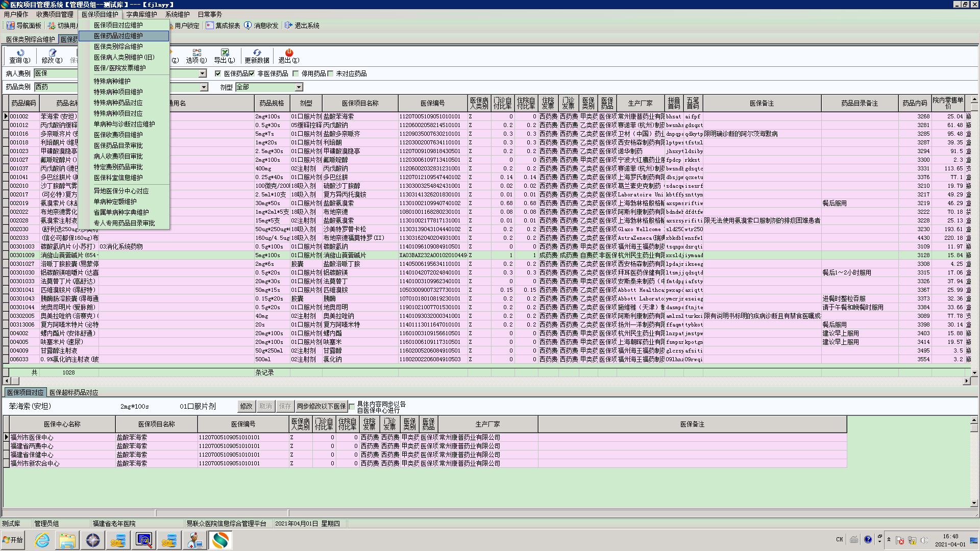Click the 消息收发 info icon
Viewport: 980px width, 551px height.
(x=248, y=26)
